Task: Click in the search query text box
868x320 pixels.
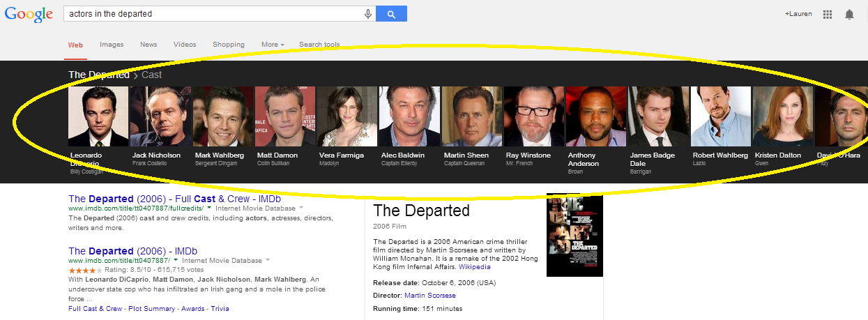Action: tap(209, 14)
